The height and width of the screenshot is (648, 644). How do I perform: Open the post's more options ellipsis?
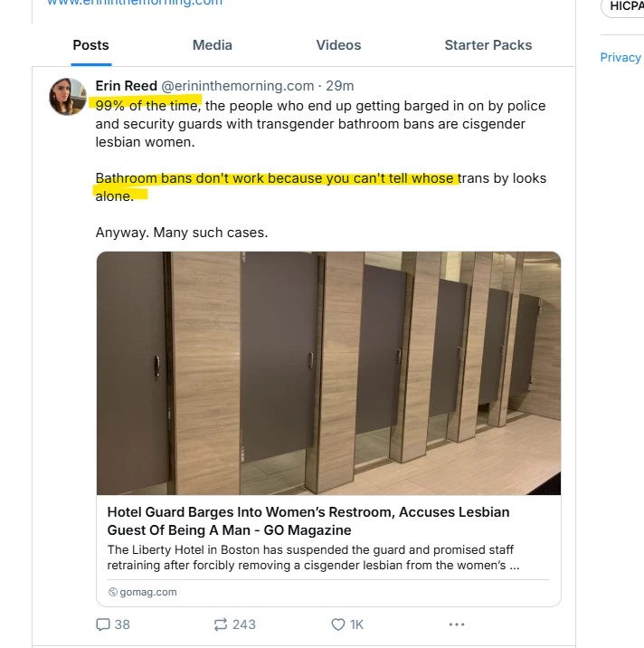457,624
